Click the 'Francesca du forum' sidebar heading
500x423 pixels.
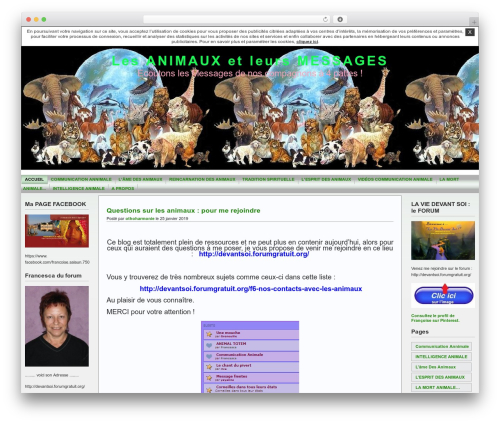pos(53,276)
